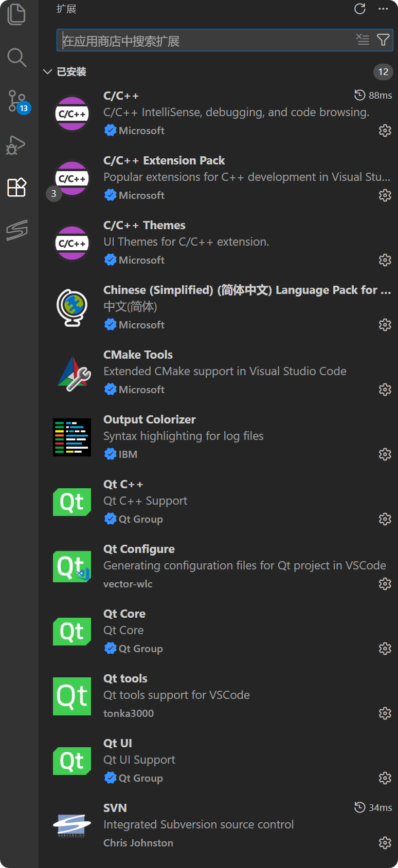Open the Source Control view showing 13 changes
Screen dimensions: 398x868
(17, 101)
